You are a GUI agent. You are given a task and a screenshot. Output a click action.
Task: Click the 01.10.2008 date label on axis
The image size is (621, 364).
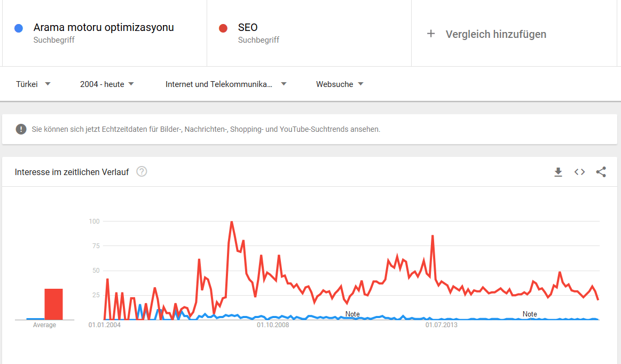pyautogui.click(x=273, y=324)
